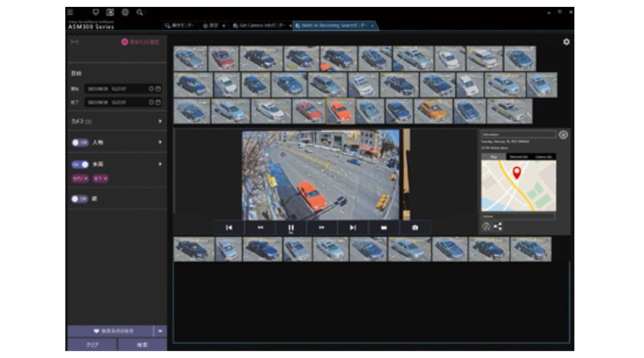Switch to first monitor tab
The height and width of the screenshot is (358, 644).
(x=179, y=25)
